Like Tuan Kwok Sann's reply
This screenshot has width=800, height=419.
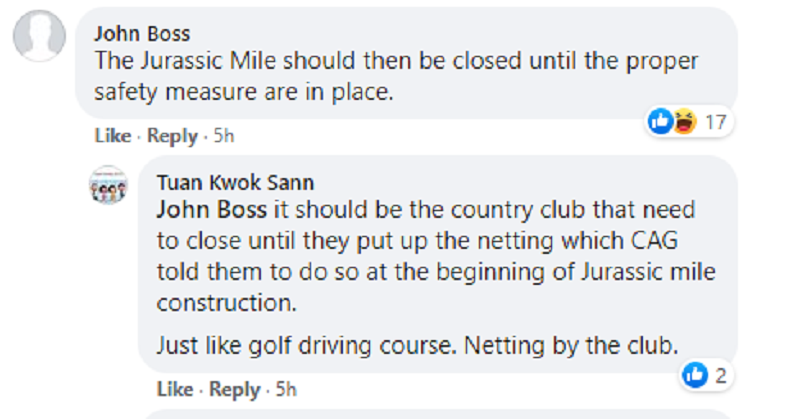[172, 388]
